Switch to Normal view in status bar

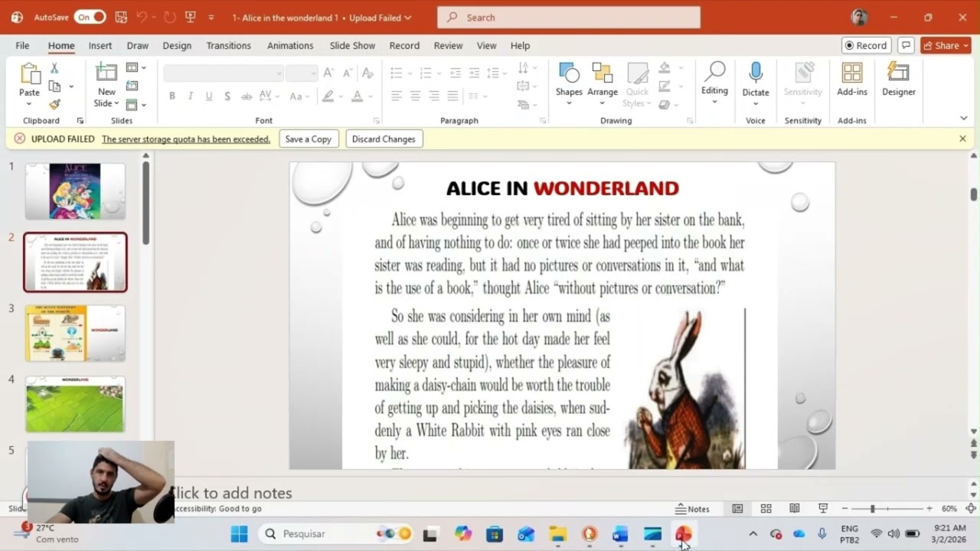737,509
